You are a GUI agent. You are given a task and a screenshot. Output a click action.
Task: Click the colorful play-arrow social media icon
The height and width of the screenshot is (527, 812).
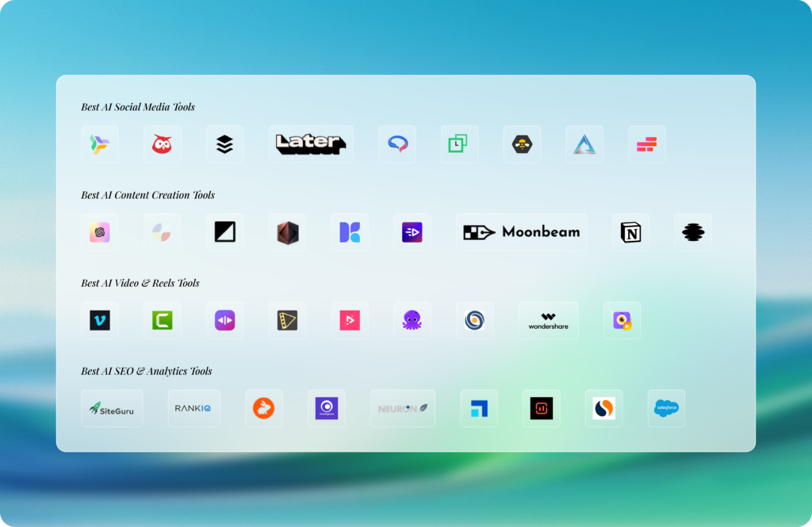(x=100, y=144)
